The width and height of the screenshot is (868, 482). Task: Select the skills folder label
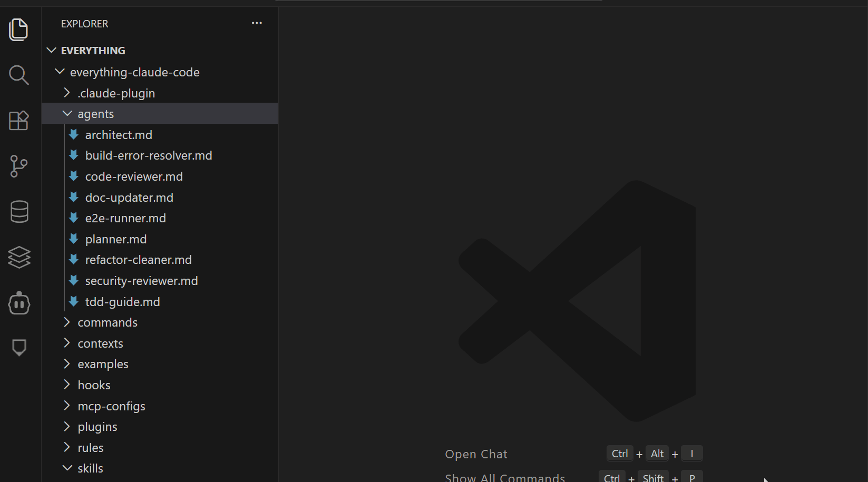(91, 468)
